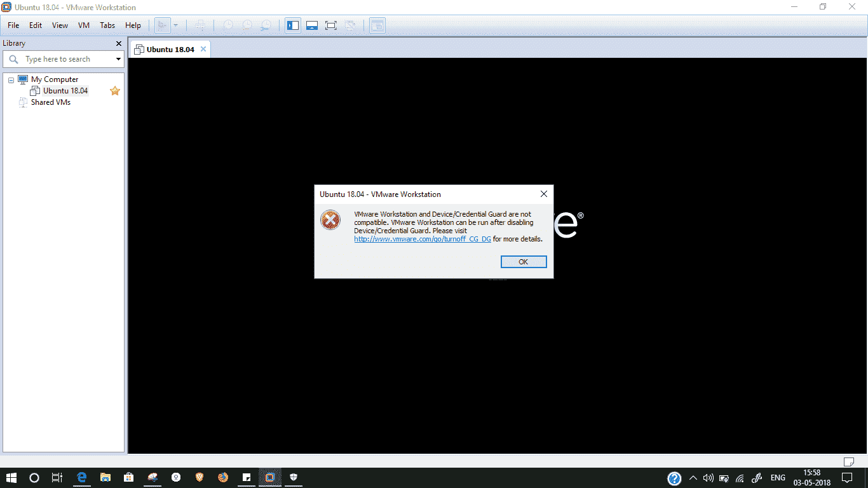Screen dimensions: 868x488
Task: Click the Enter Full Screen icon
Action: click(x=330, y=25)
